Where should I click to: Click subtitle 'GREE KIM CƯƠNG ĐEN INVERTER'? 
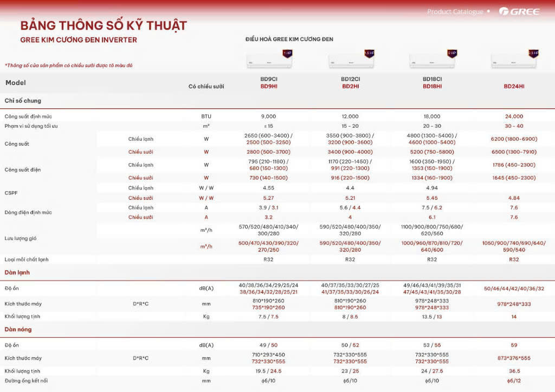click(x=79, y=40)
